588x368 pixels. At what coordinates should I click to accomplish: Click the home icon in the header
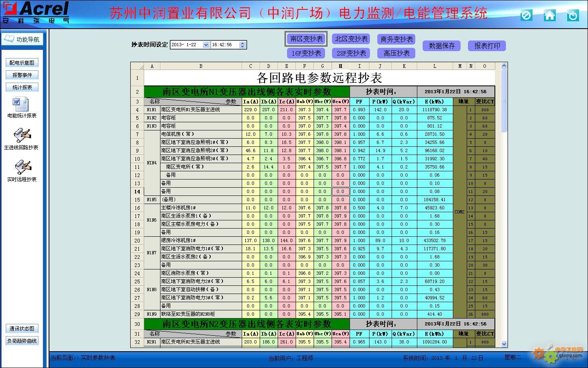click(550, 16)
